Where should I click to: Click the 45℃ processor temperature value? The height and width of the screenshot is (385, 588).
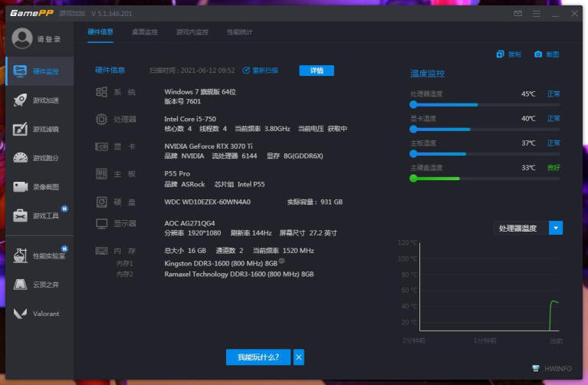(528, 94)
